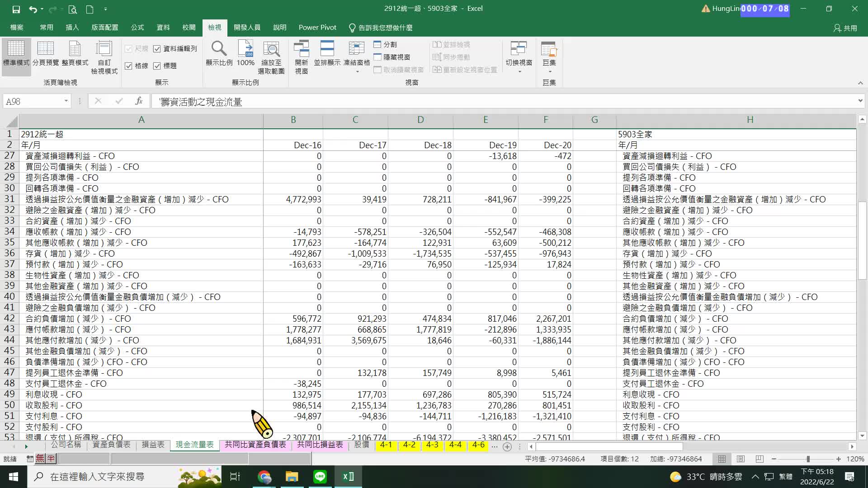Select cell with value 4,772,993

pyautogui.click(x=293, y=199)
